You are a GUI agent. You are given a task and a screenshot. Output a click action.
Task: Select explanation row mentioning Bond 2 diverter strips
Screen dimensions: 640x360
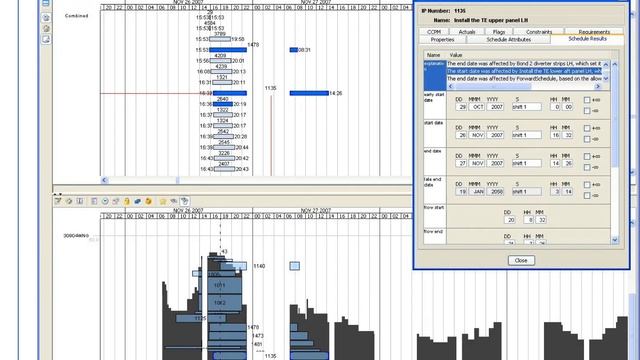[x=524, y=64]
